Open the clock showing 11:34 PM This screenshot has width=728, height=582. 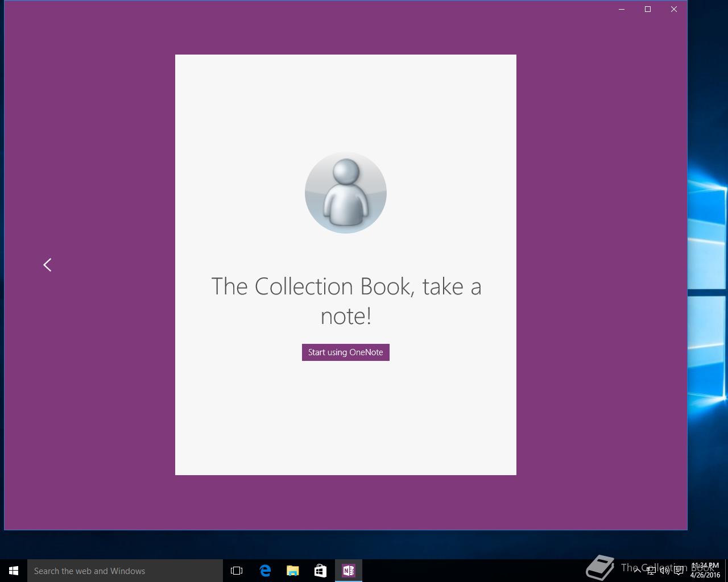pyautogui.click(x=705, y=571)
